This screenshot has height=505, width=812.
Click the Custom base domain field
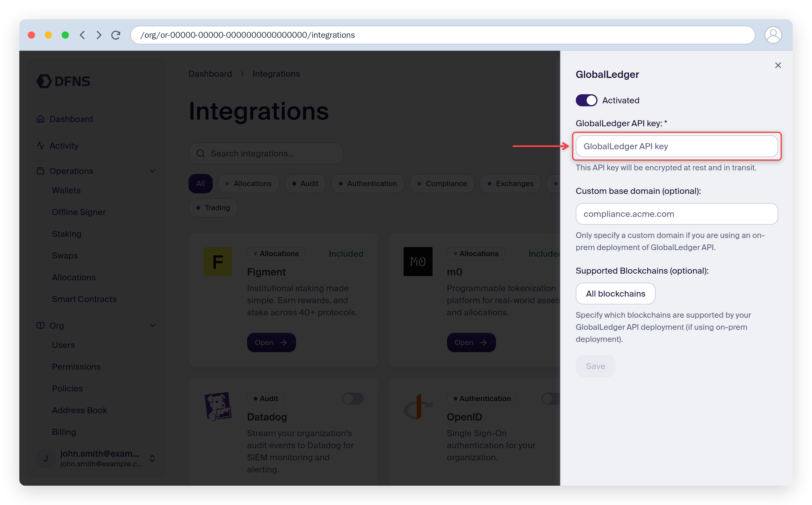[x=677, y=214]
